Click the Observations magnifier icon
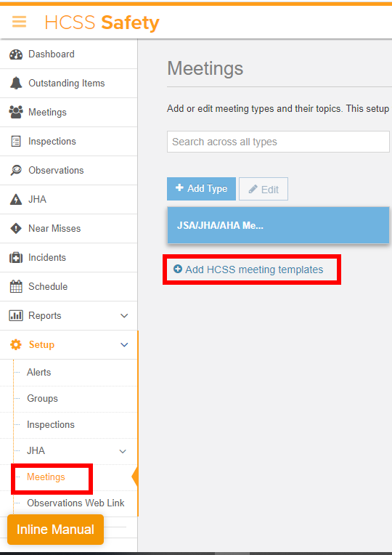The image size is (392, 555). pos(16,170)
